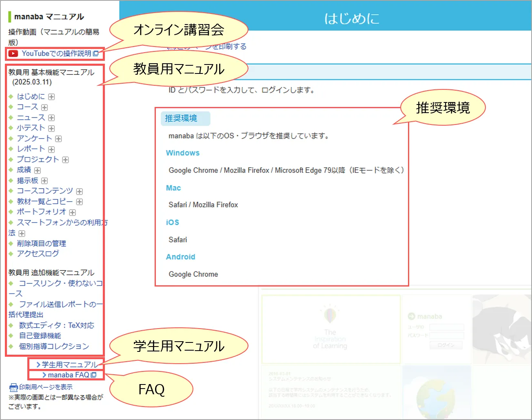Open the アクセスログ link
Image resolution: width=532 pixels, height=420 pixels.
pyautogui.click(x=38, y=253)
